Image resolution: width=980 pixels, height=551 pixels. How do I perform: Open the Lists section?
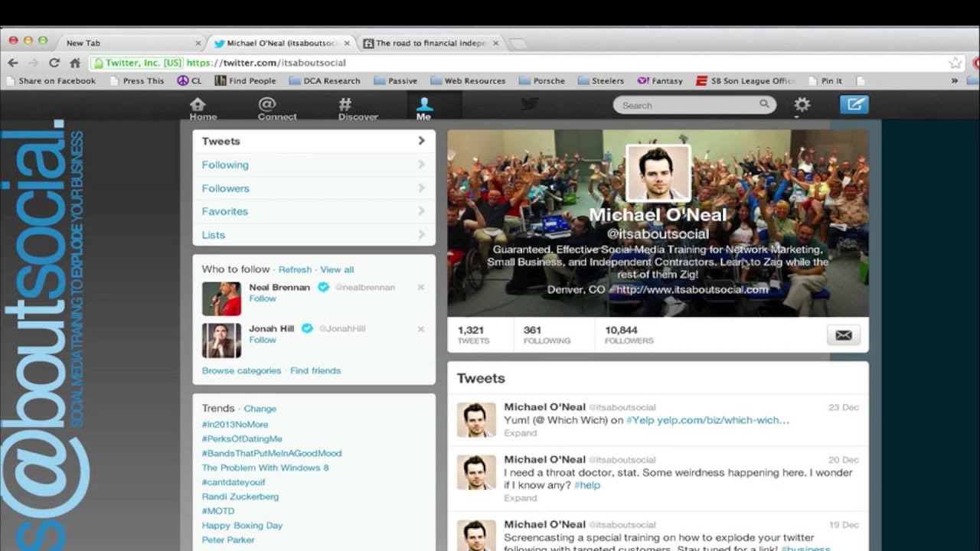[x=314, y=235]
